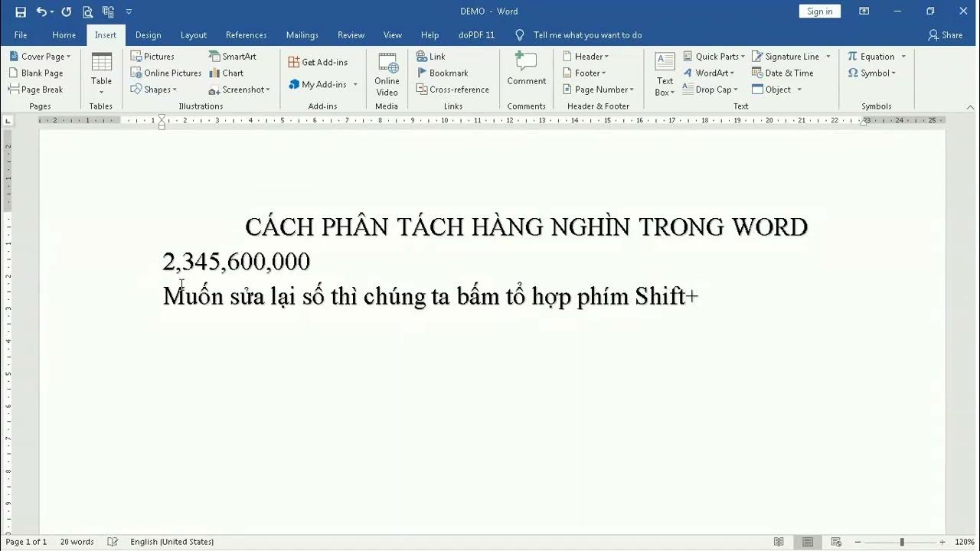Open the Shapes gallery

pos(153,90)
